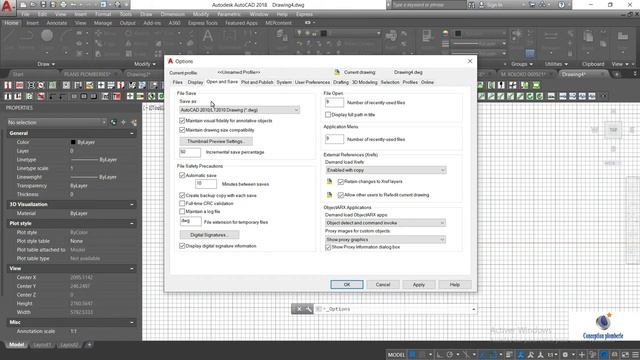Enable Display full path in title
Image resolution: width=640 pixels, height=360 pixels.
pyautogui.click(x=328, y=115)
